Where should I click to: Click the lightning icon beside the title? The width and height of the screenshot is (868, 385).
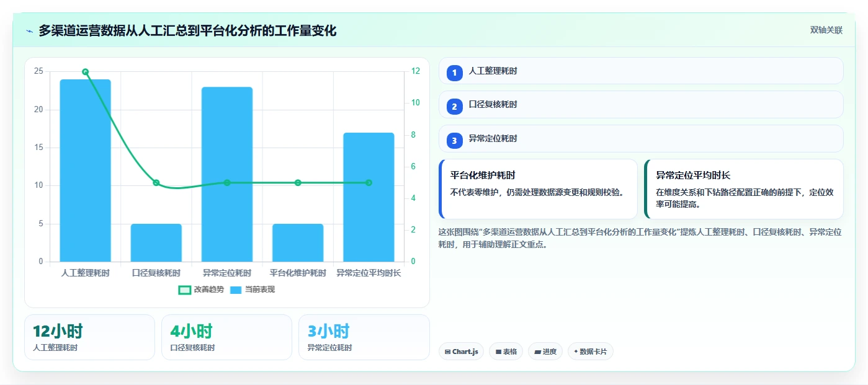coord(29,31)
